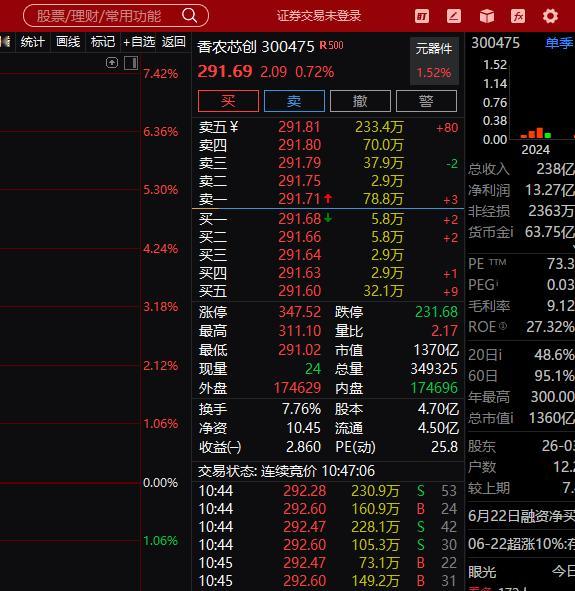This screenshot has width=575, height=591.
Task: Select the 标记 toolbar tab
Action: click(103, 41)
